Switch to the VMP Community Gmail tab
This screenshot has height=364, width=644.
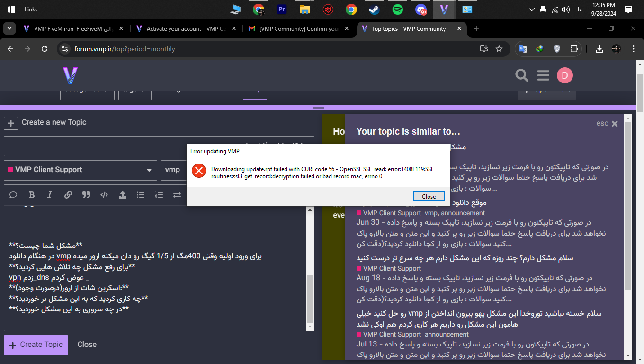[294, 29]
